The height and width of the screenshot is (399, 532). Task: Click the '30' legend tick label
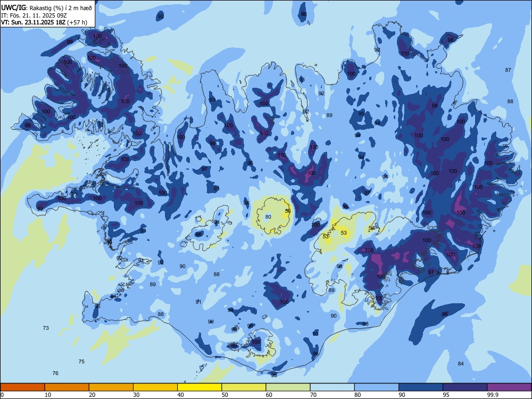[136, 395]
